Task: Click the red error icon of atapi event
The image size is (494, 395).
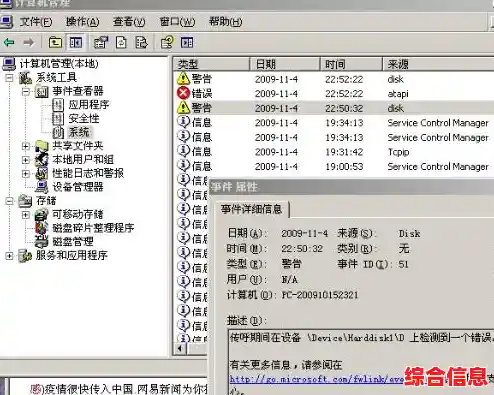Action: coord(183,93)
